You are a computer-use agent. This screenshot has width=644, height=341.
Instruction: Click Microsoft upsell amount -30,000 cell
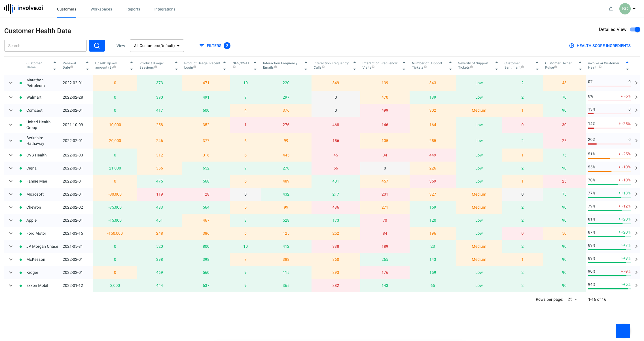pos(115,194)
